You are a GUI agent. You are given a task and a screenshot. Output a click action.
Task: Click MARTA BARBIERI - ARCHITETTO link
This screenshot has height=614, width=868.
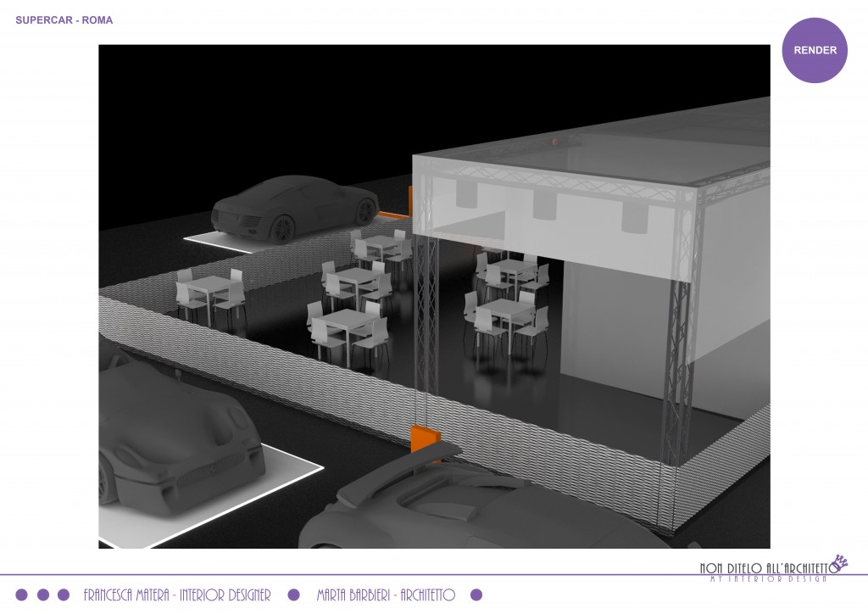pos(386,594)
